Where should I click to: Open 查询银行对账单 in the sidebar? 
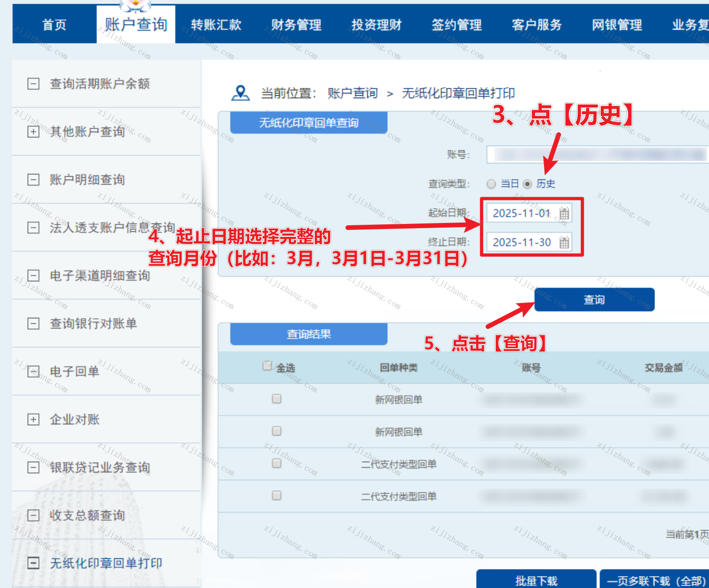point(93,323)
